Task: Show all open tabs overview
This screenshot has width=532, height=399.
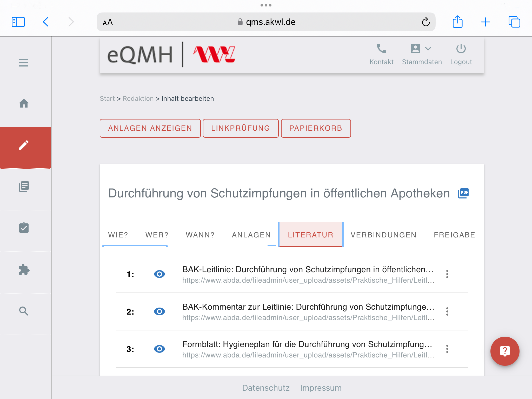Action: pos(514,22)
